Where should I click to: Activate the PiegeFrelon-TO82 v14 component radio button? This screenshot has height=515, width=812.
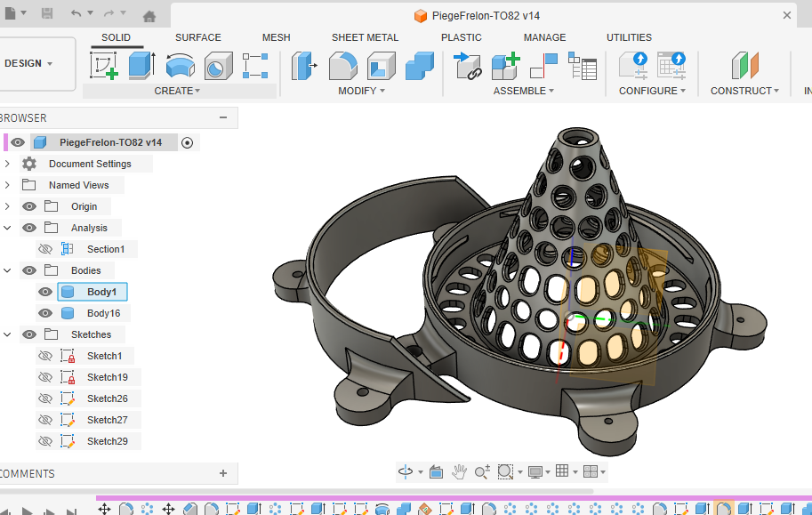pos(187,142)
